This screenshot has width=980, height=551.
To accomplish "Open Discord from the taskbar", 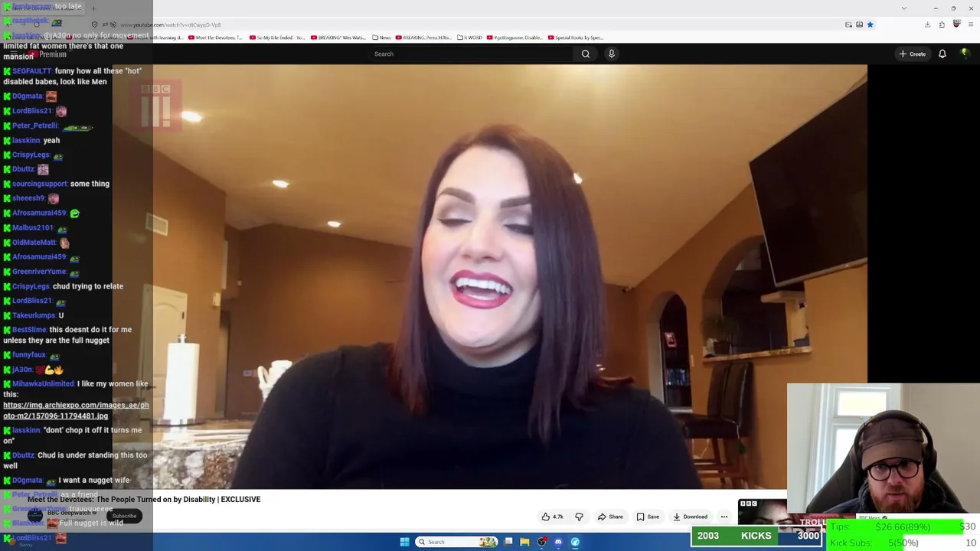I will pos(558,542).
